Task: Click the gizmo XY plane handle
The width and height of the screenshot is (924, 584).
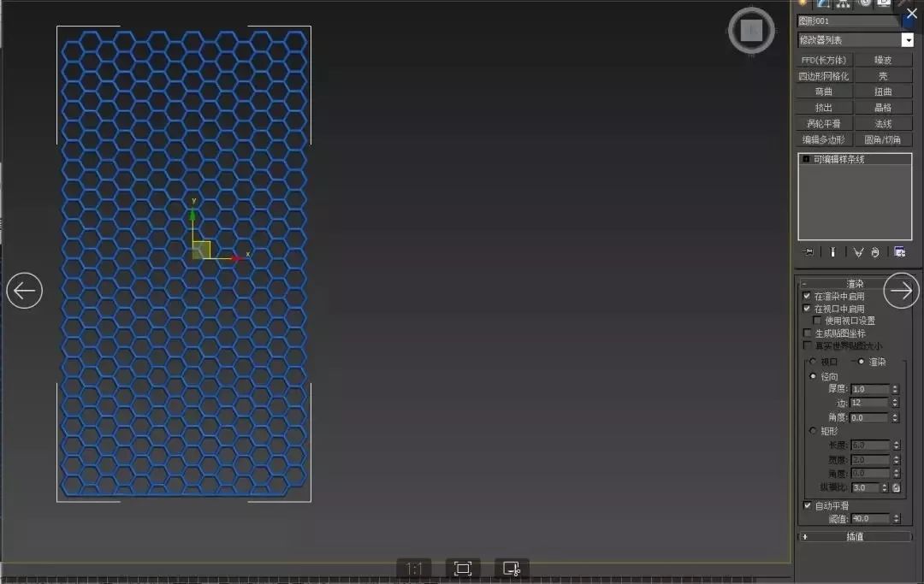Action: pos(201,250)
